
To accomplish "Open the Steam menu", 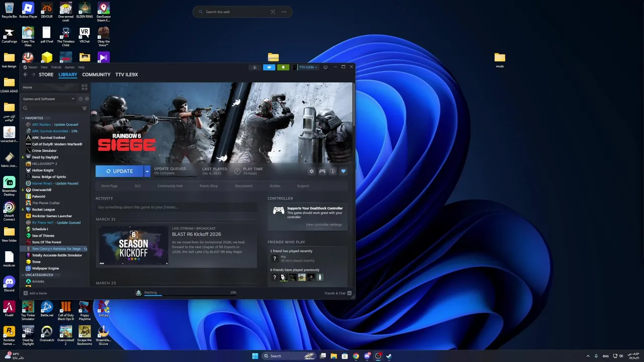I will [33, 67].
